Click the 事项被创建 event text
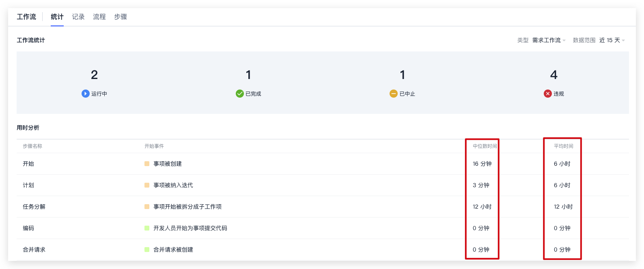 click(x=168, y=164)
